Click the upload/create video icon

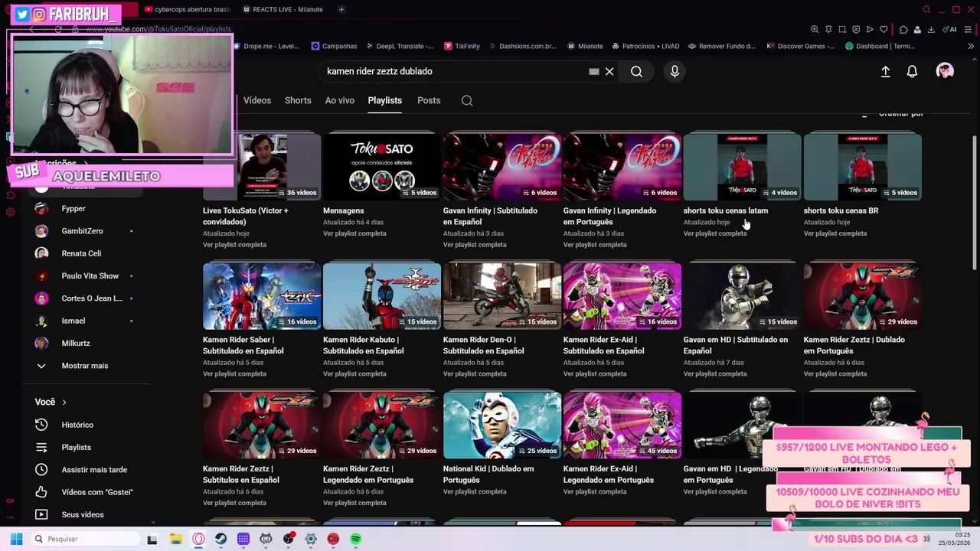tap(885, 71)
